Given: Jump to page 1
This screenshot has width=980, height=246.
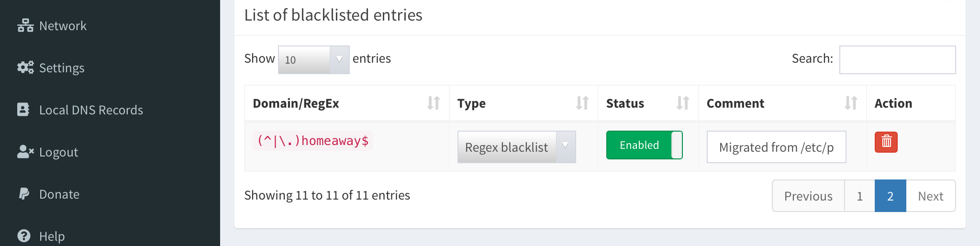Looking at the screenshot, I should pos(859,196).
